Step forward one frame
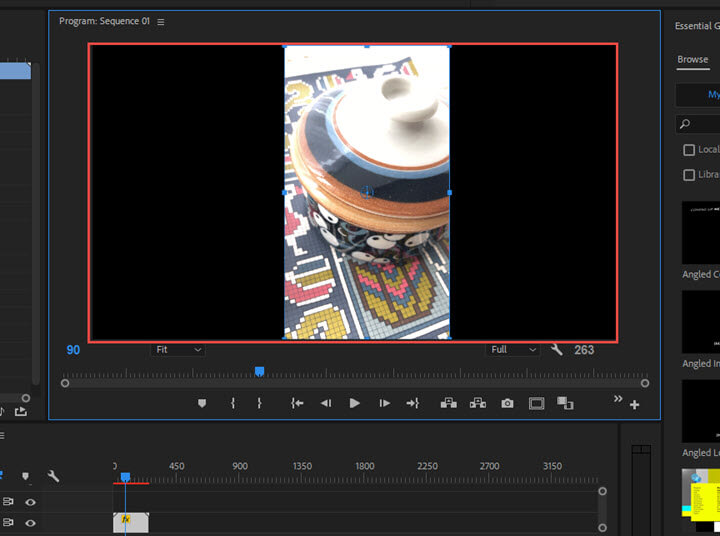This screenshot has width=720, height=536. [384, 403]
